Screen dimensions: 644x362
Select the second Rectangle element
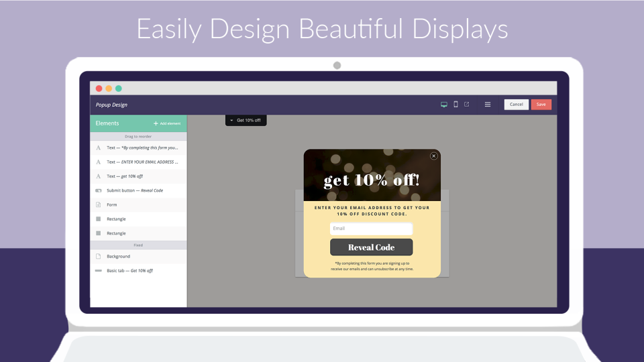[138, 233]
